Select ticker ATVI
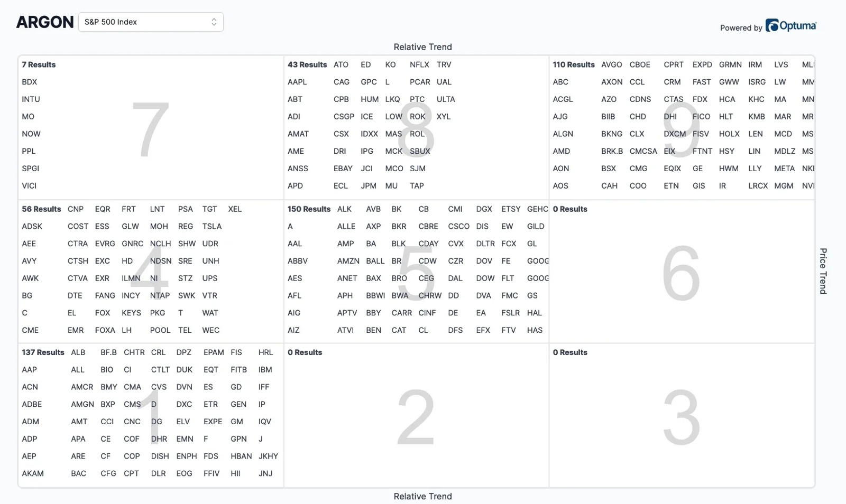 click(x=346, y=330)
